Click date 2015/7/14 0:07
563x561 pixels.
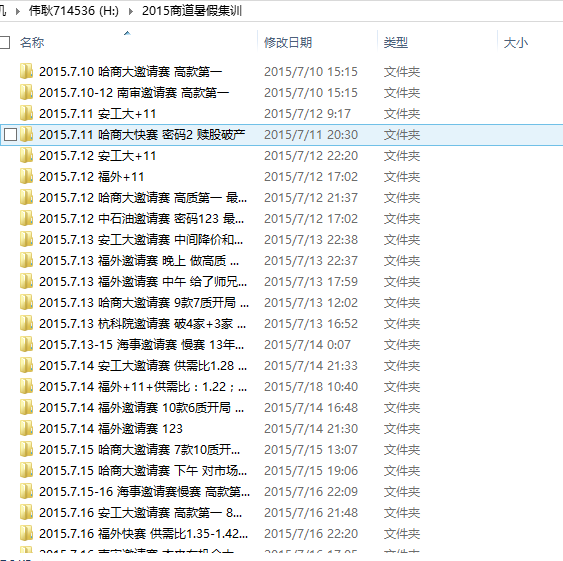coord(307,344)
